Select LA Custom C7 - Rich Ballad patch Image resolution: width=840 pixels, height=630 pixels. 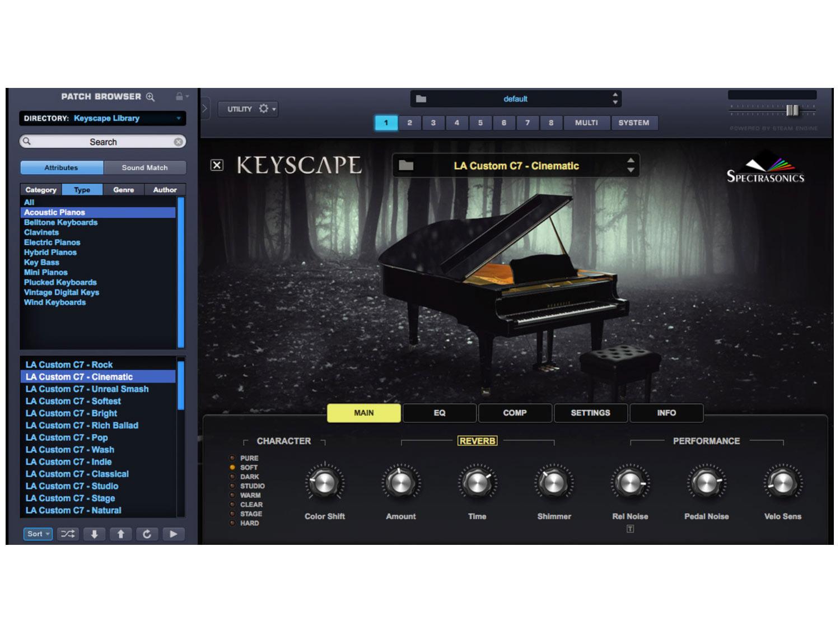pyautogui.click(x=82, y=426)
